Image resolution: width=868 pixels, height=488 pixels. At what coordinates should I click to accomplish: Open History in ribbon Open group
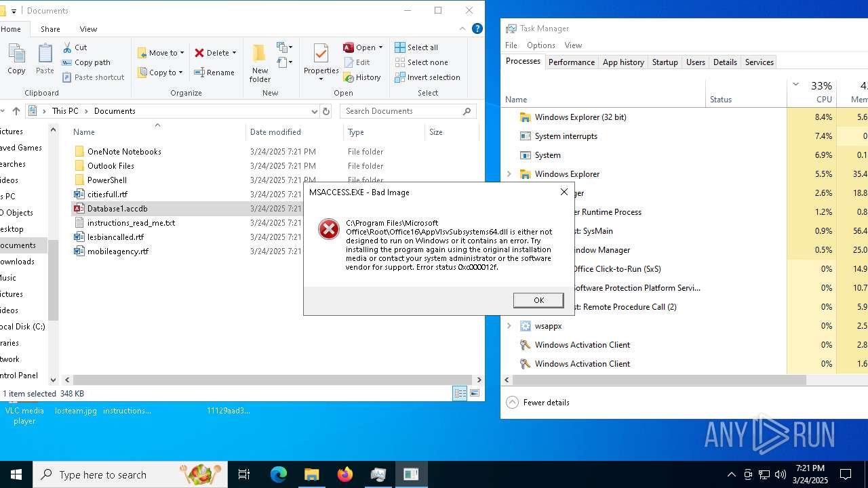coord(362,77)
